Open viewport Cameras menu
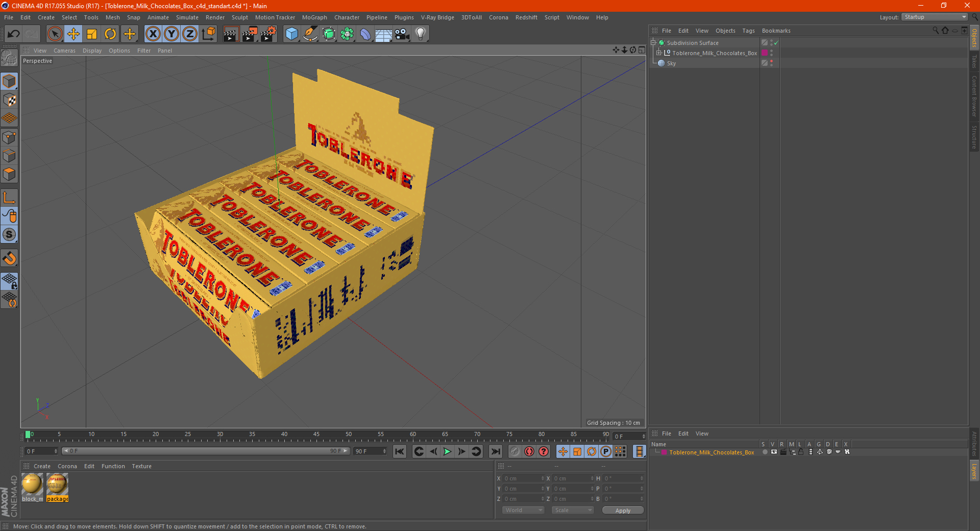Viewport: 980px width, 531px height. click(64, 51)
